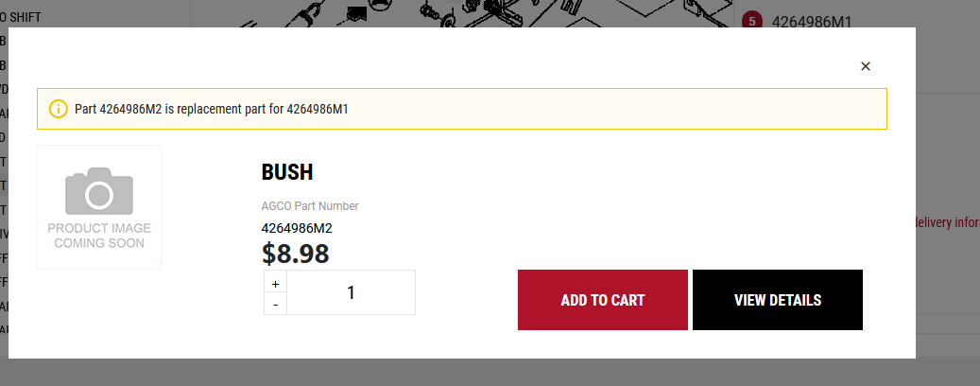Select part number 4264986M2 under AGCO label
980x386 pixels.
[x=296, y=228]
